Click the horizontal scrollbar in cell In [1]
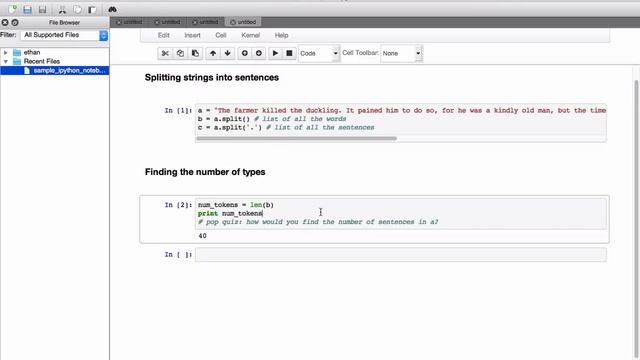This screenshot has width=640, height=360. pyautogui.click(x=296, y=138)
